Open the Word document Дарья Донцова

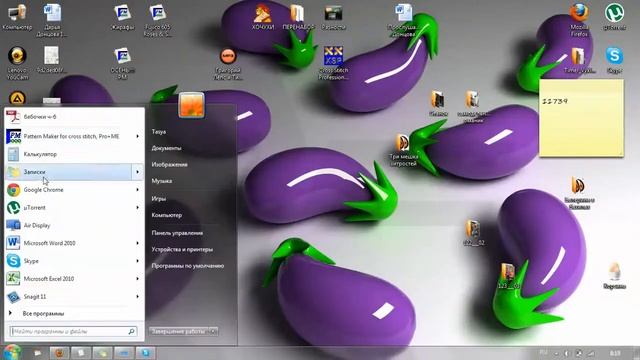(52, 20)
